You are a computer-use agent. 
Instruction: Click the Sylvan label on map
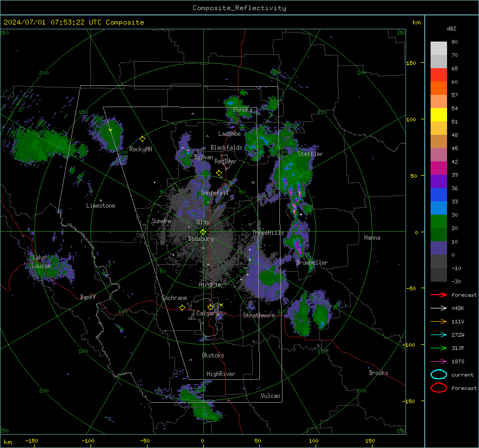(203, 157)
